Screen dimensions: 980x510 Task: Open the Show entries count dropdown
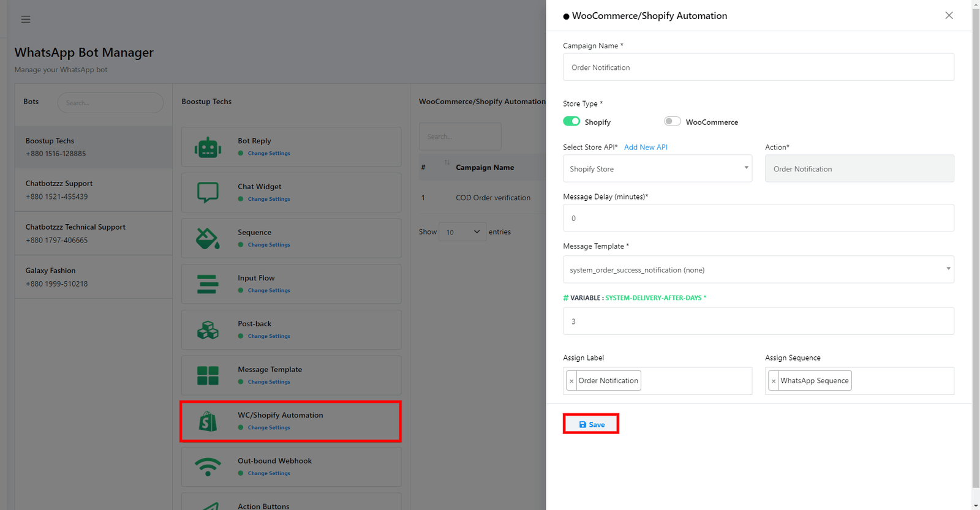point(462,232)
